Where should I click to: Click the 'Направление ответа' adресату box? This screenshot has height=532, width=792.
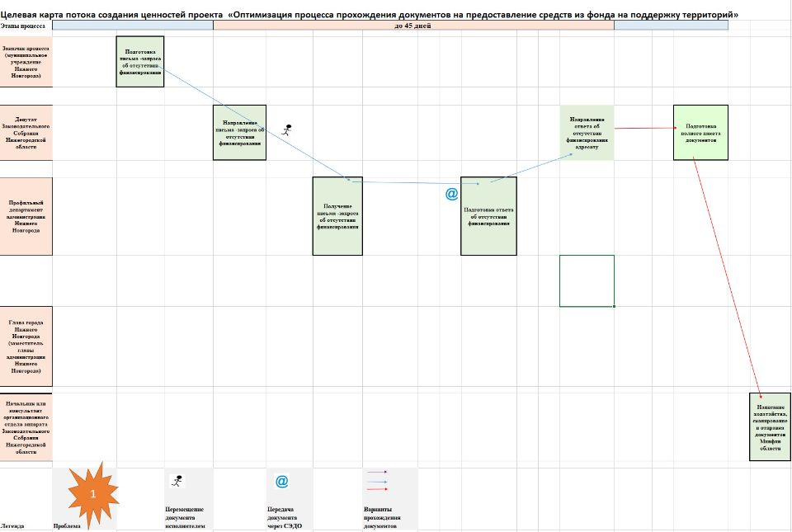(587, 132)
